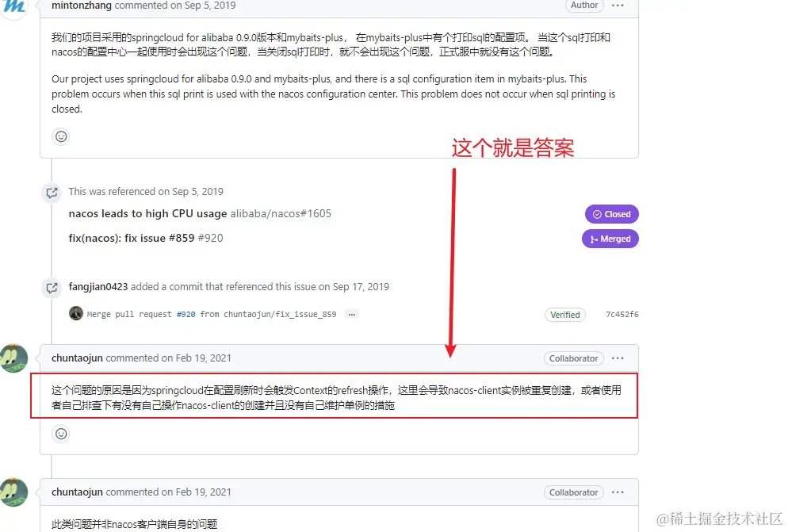Viewport: 788px width, 532px height.
Task: Open fangjian0423's profile
Action: (98, 287)
